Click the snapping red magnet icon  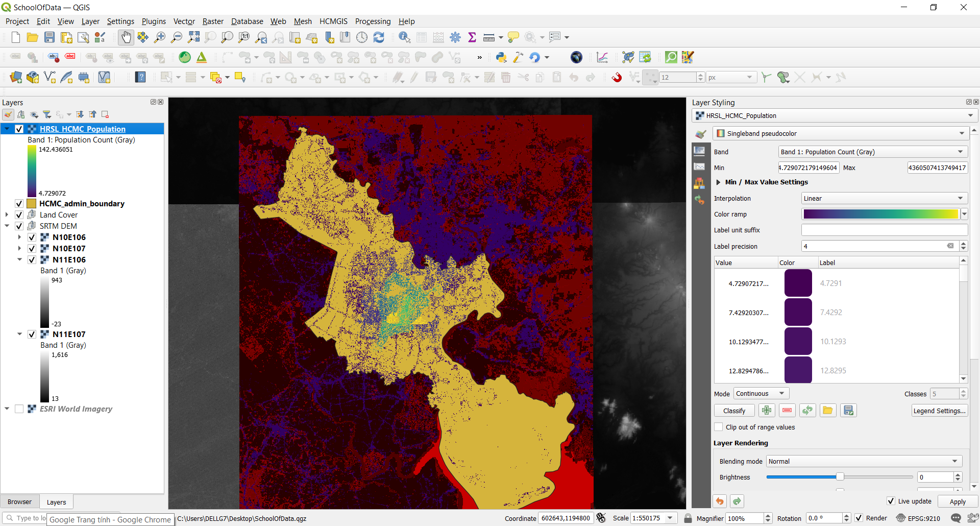[617, 77]
